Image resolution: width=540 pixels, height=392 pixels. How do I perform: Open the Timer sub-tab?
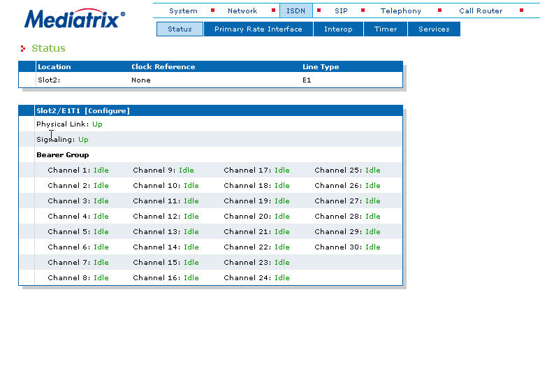[386, 29]
